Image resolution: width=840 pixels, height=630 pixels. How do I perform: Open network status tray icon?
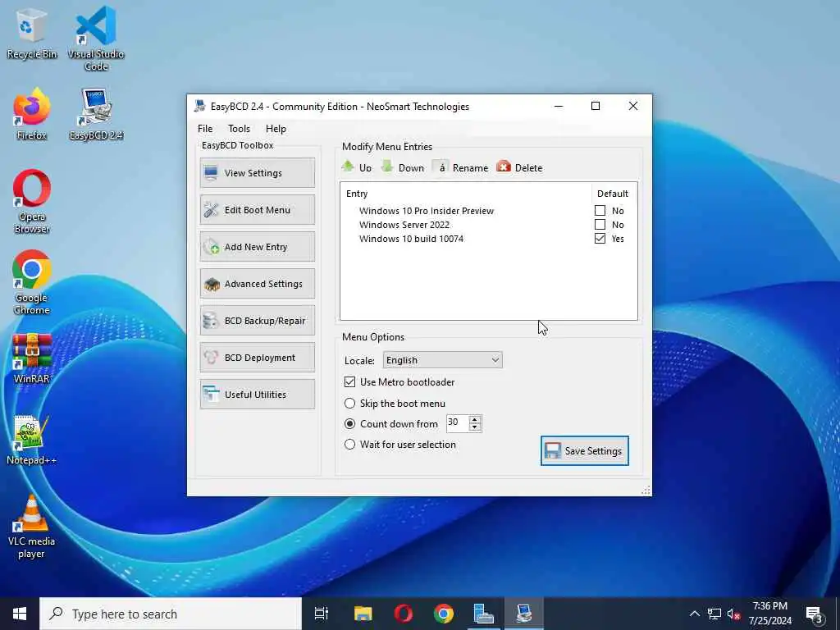[714, 614]
